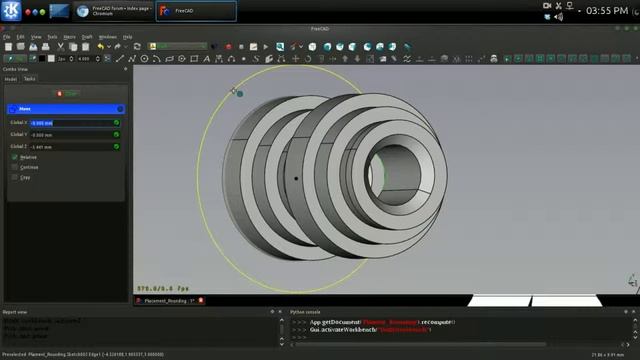This screenshot has width=640, height=360.
Task: Toggle the Draft snap lock button
Action: [x=507, y=59]
